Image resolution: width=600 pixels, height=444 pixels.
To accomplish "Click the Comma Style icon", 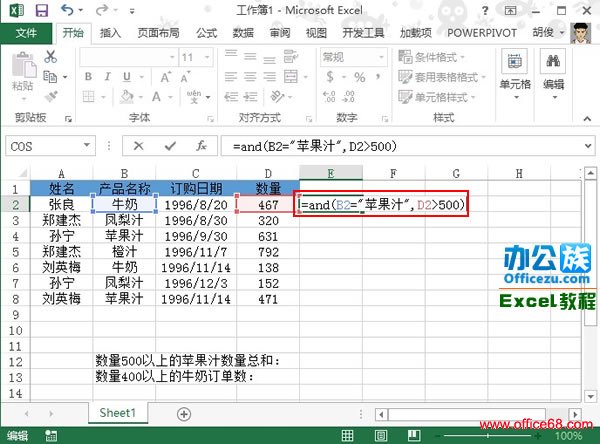I will click(378, 77).
